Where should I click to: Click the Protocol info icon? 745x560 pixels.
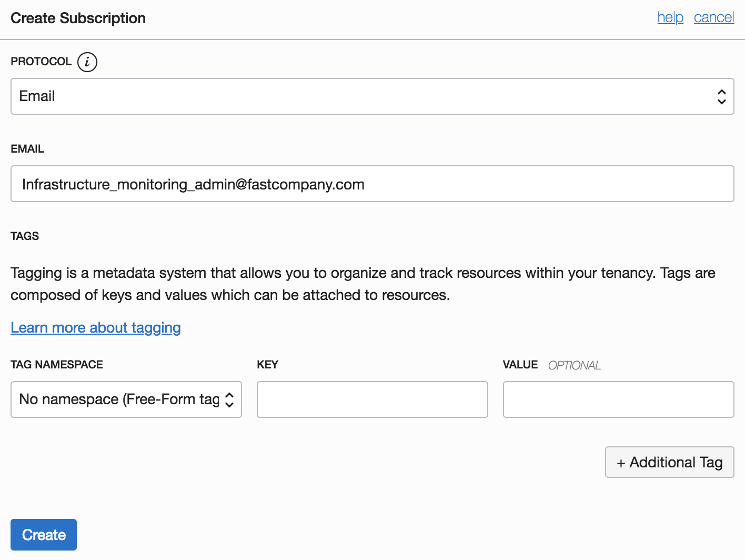pyautogui.click(x=87, y=62)
